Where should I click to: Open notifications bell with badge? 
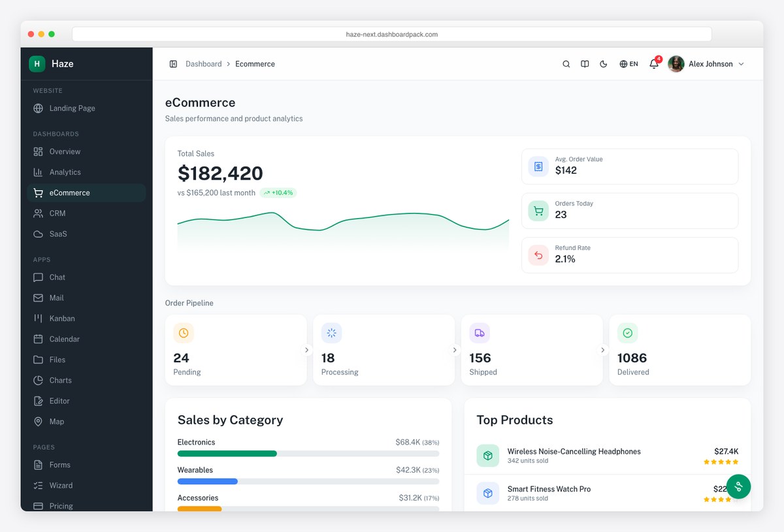pyautogui.click(x=654, y=64)
